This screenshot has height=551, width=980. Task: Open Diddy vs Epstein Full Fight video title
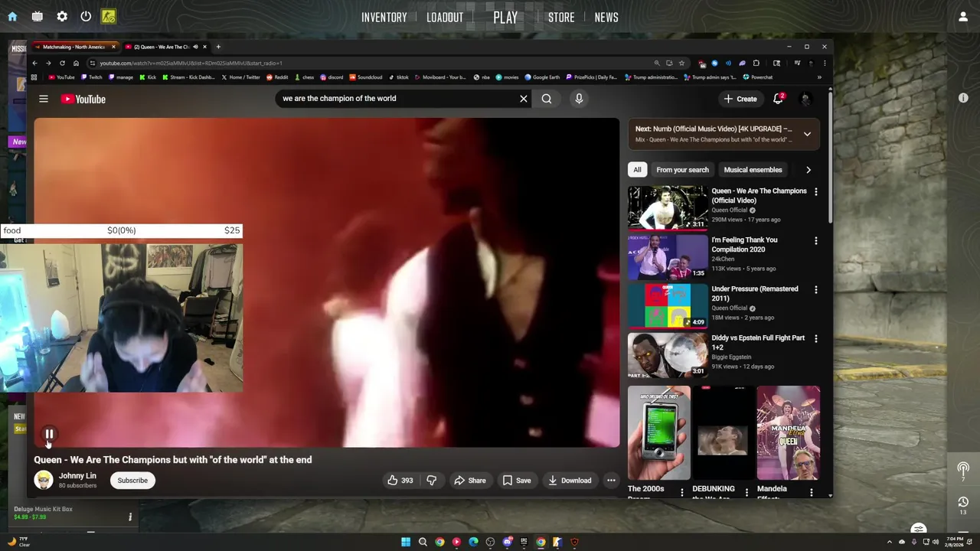point(758,342)
